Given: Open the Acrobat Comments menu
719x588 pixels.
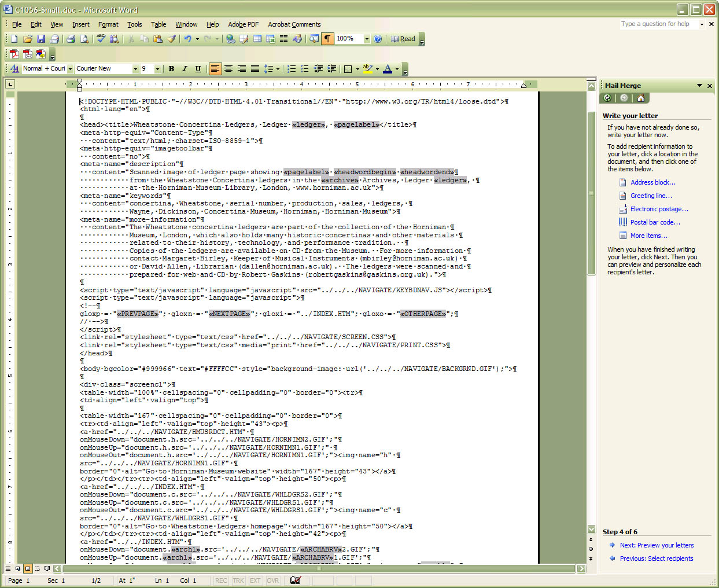Looking at the screenshot, I should [294, 24].
